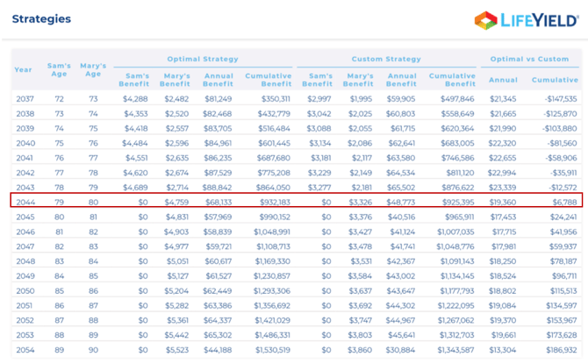The image size is (588, 364).
Task: Click the $1,293,306 cumulative benefit value
Action: [x=272, y=291]
